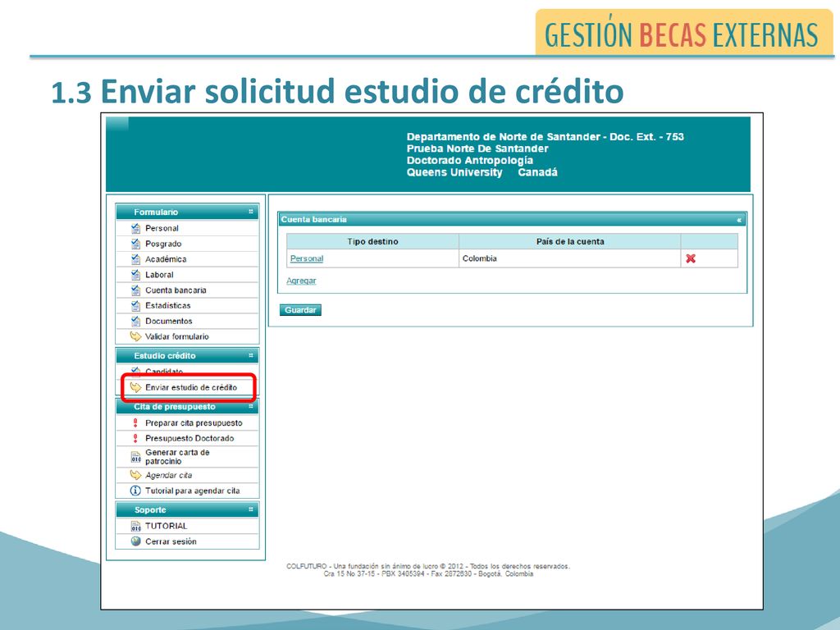Open the Documentos form section
840x630 pixels.
coord(169,322)
